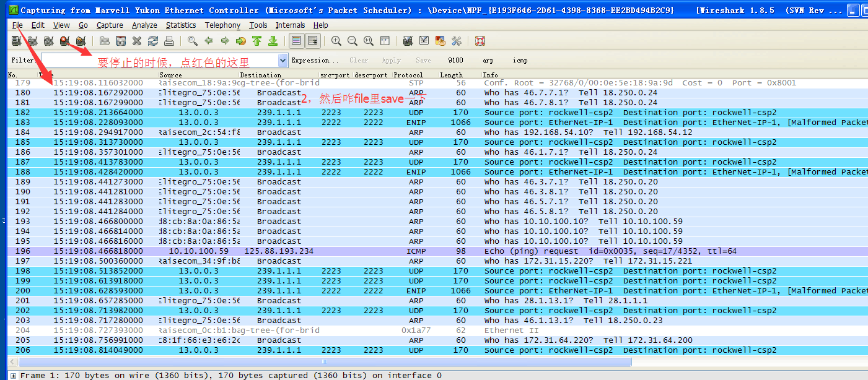Open the capture interfaces list icon
868x380 pixels.
16,41
